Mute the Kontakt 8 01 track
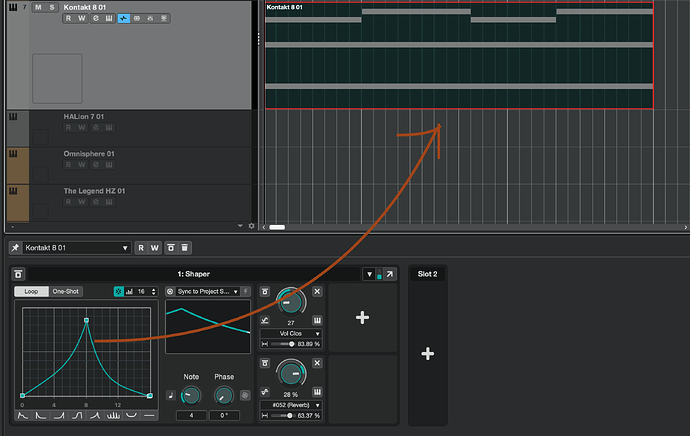690x436 pixels. coord(38,7)
